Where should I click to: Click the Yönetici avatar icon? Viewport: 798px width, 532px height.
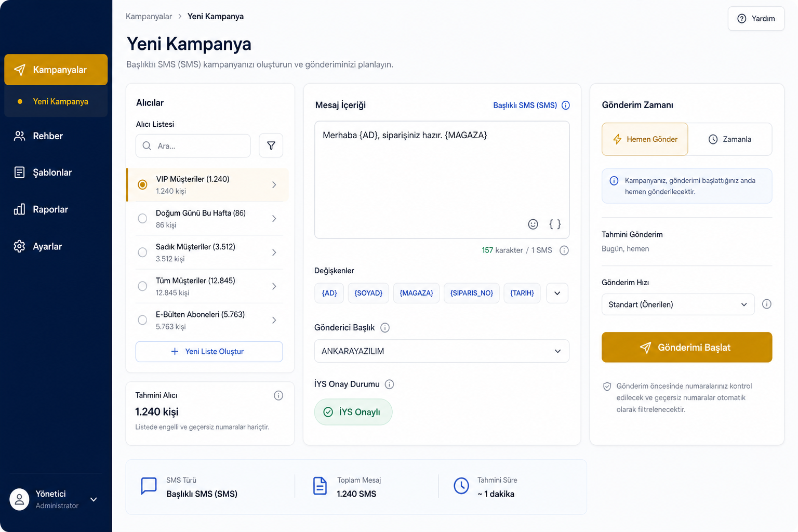[19, 499]
